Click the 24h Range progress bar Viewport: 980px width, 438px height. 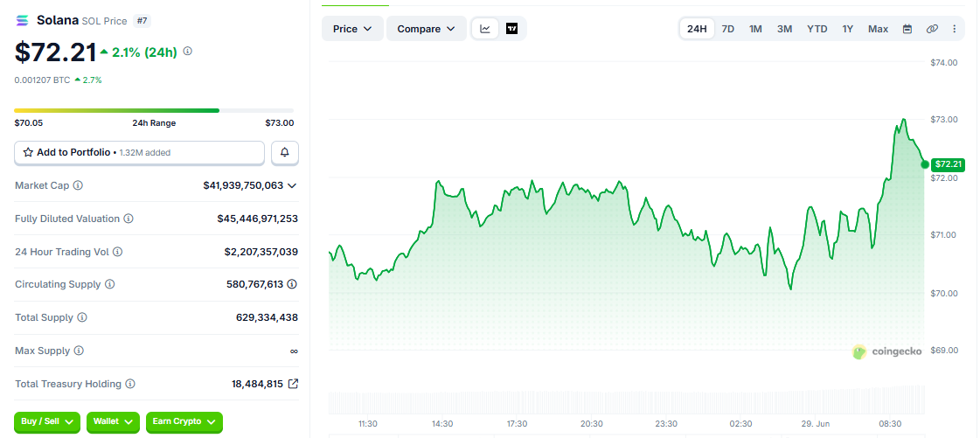coord(154,111)
